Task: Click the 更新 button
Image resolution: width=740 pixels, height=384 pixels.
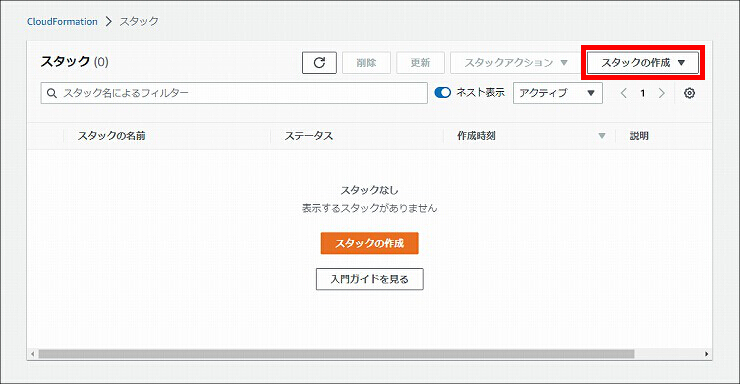Action: (x=420, y=63)
